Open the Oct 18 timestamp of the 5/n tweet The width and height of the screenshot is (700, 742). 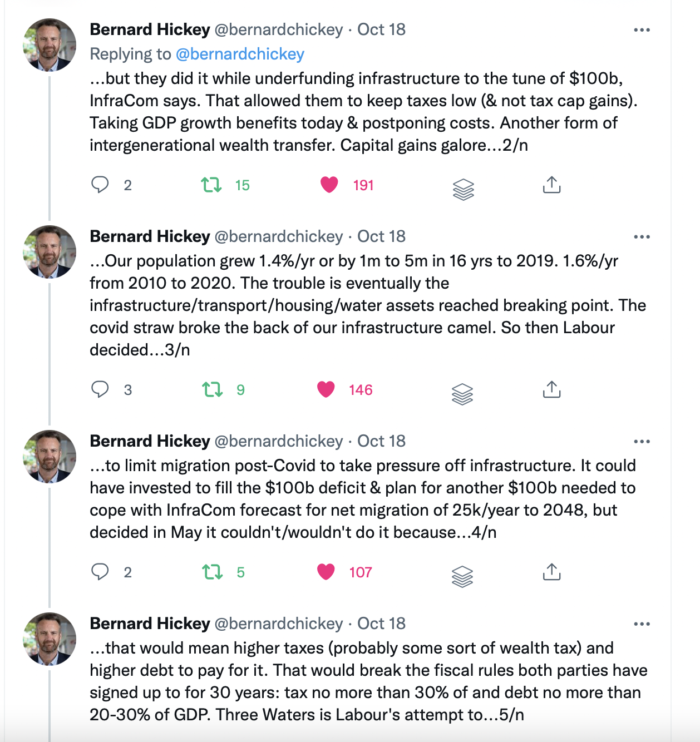[x=381, y=624]
